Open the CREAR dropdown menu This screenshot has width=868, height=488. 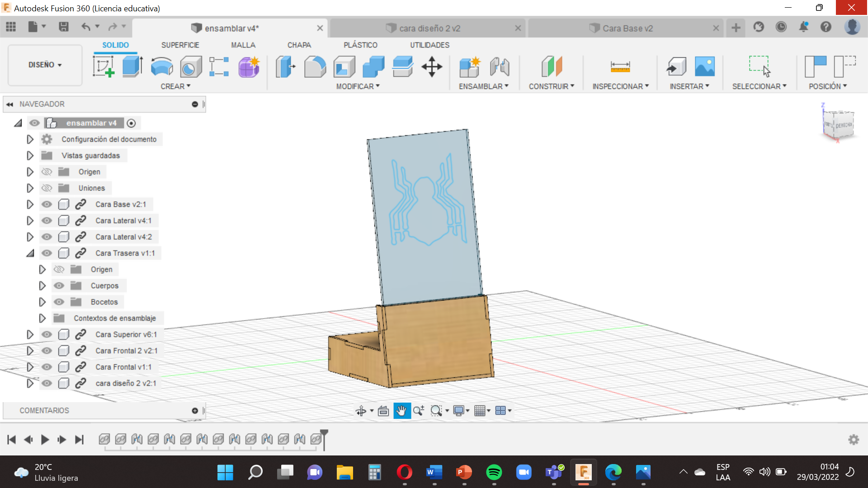point(175,86)
